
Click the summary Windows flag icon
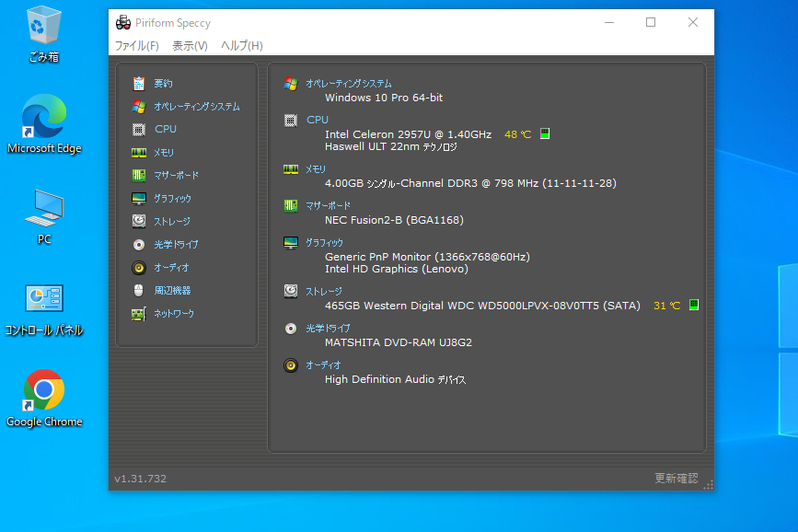coord(291,84)
